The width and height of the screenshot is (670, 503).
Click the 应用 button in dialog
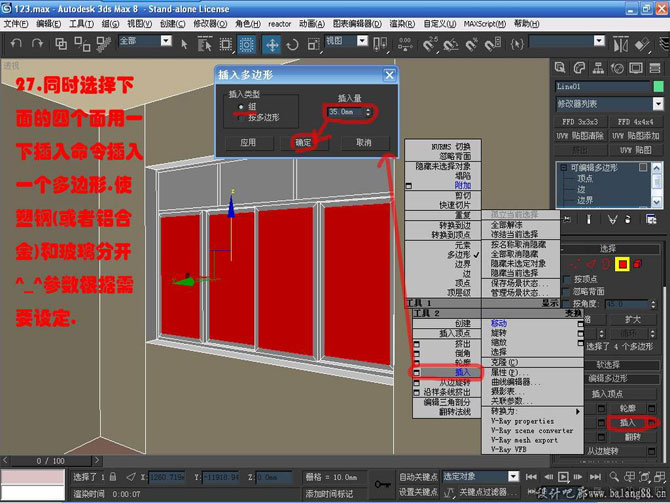tap(248, 143)
